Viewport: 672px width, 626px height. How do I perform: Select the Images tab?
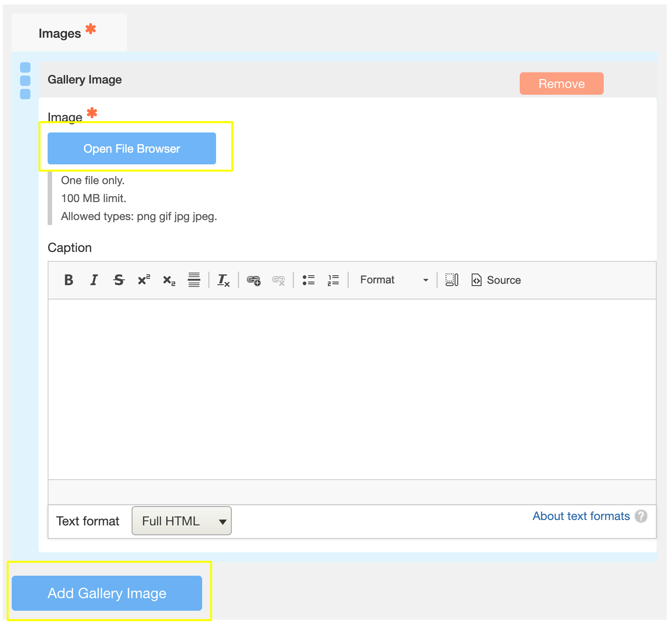pyautogui.click(x=61, y=32)
